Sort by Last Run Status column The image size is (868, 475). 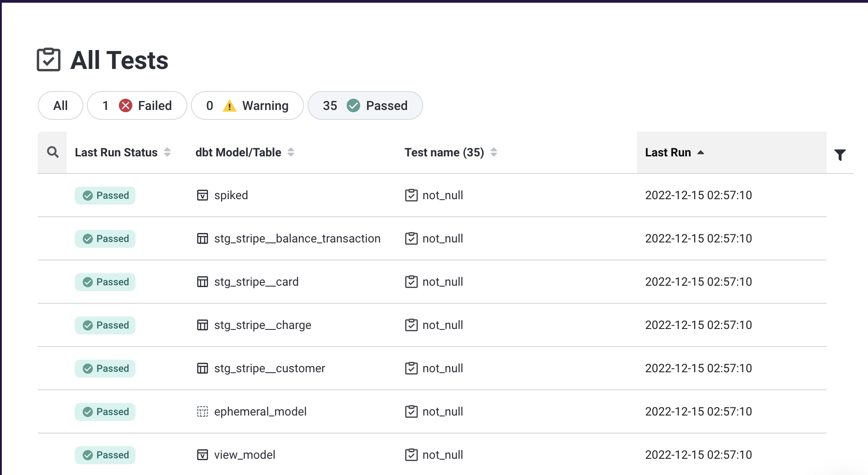click(x=167, y=152)
